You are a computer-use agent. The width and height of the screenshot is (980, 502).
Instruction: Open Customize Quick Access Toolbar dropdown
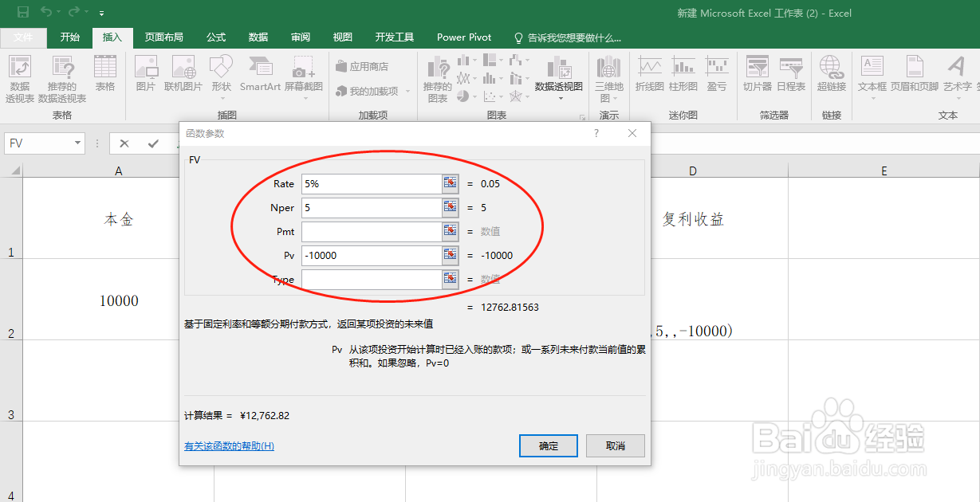[101, 14]
